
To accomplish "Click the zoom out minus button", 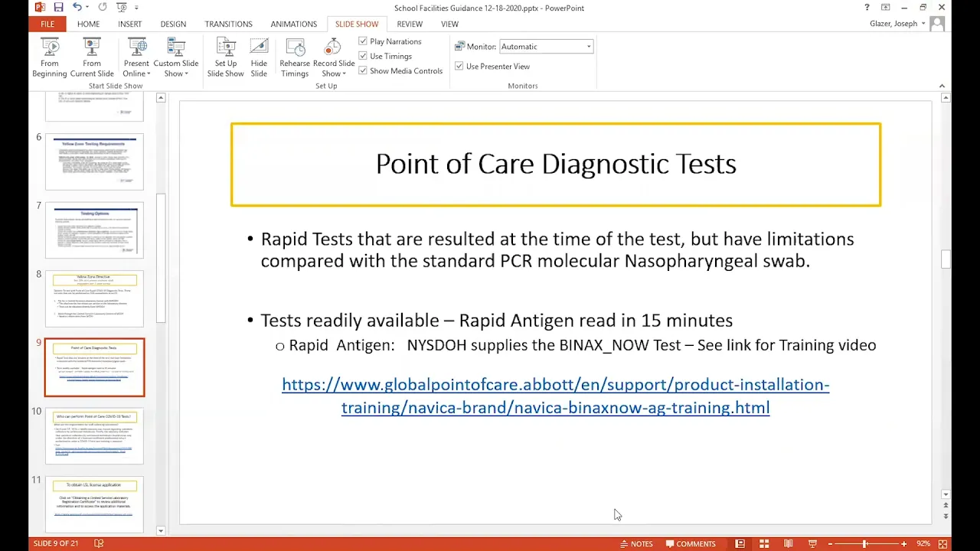I will [x=830, y=544].
